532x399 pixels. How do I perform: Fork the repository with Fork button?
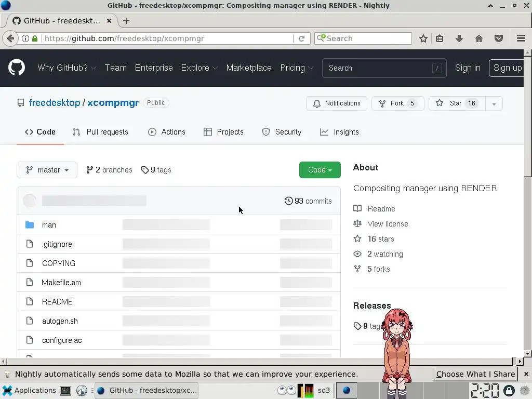coord(397,103)
